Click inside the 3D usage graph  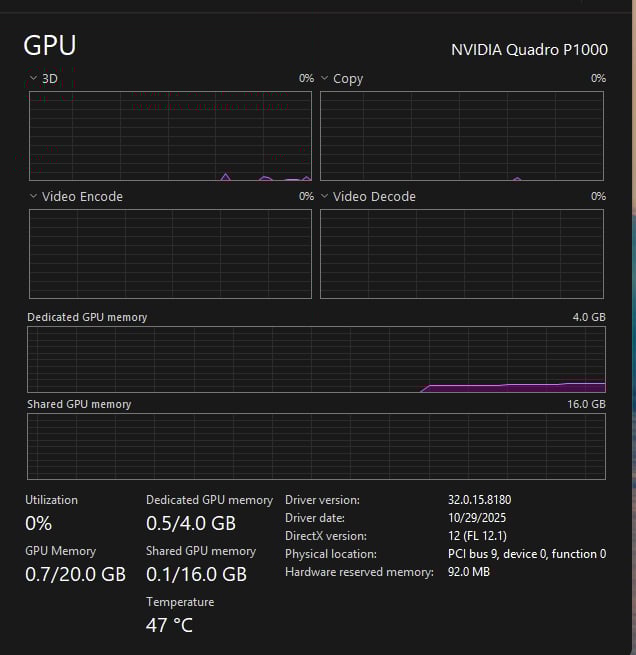[x=170, y=136]
